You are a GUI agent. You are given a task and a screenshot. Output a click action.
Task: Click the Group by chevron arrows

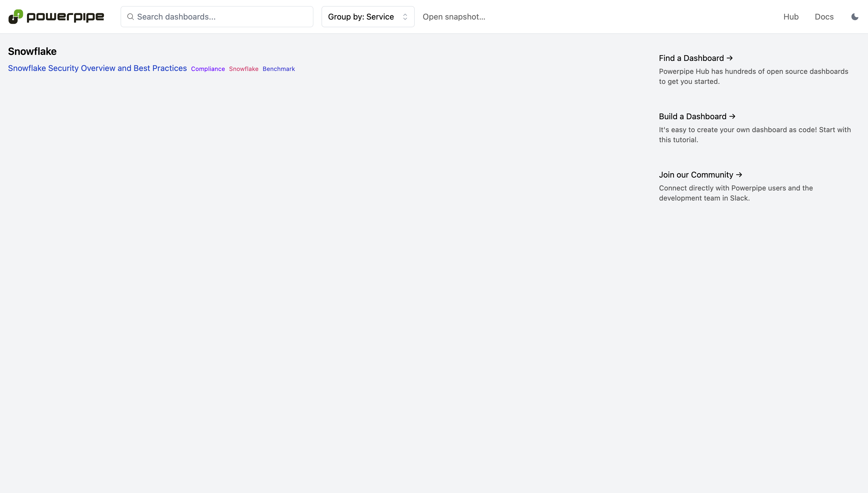405,17
